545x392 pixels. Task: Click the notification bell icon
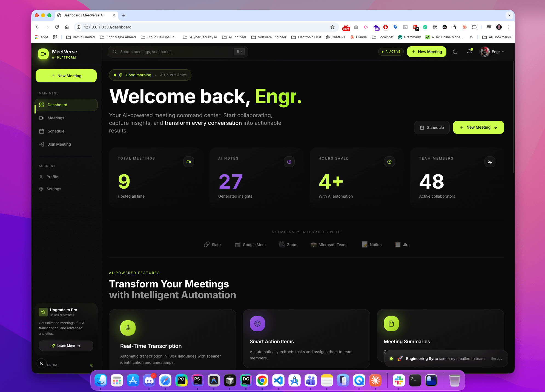coord(469,52)
